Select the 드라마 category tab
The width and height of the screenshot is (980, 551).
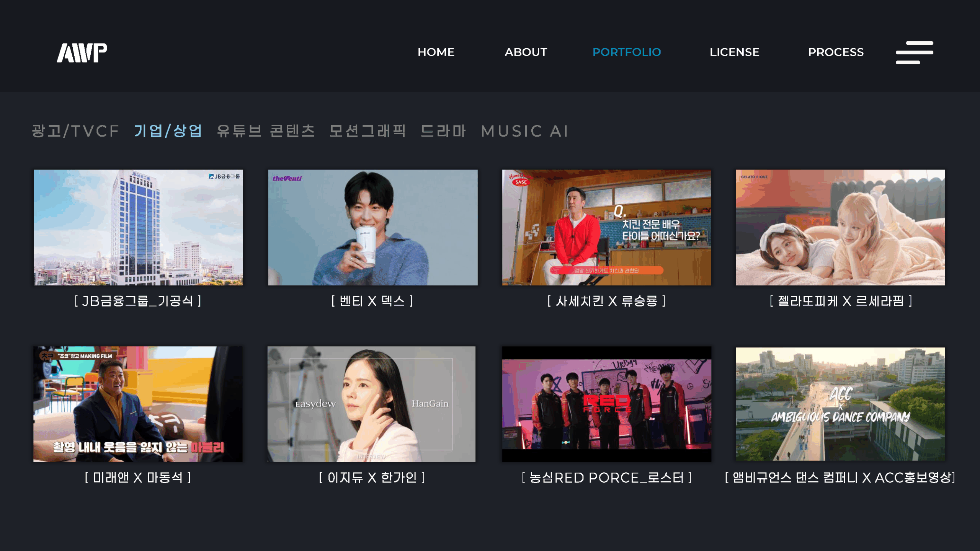pos(443,131)
